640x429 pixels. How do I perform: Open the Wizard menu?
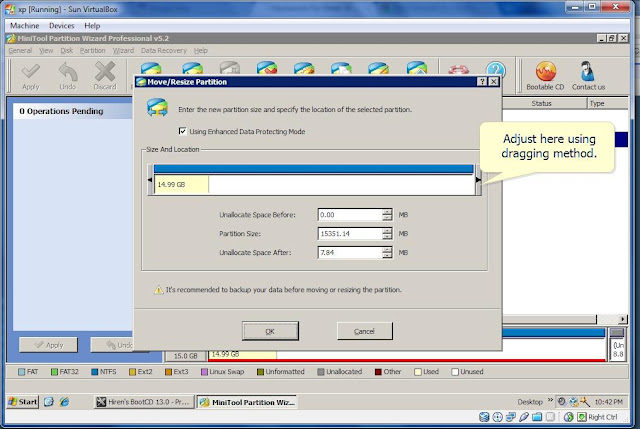pos(123,51)
